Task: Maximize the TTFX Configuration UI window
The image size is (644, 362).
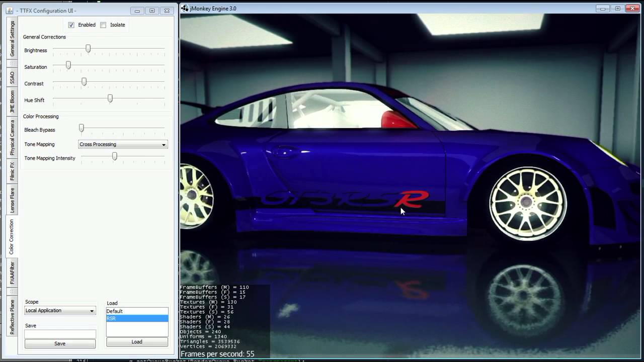Action: (x=152, y=10)
